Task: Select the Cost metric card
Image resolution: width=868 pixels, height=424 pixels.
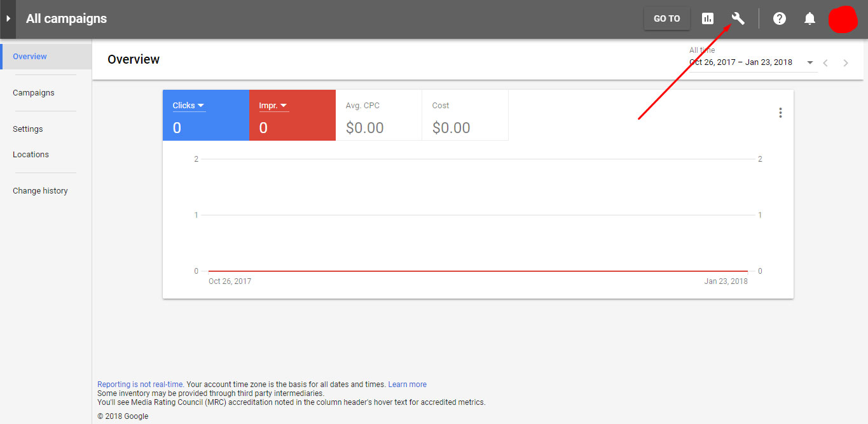Action: [465, 115]
